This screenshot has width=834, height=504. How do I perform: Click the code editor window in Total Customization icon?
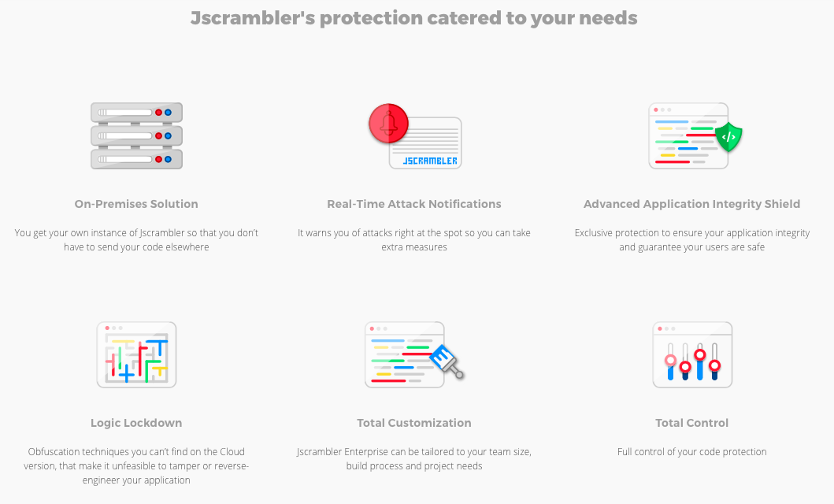pyautogui.click(x=405, y=354)
